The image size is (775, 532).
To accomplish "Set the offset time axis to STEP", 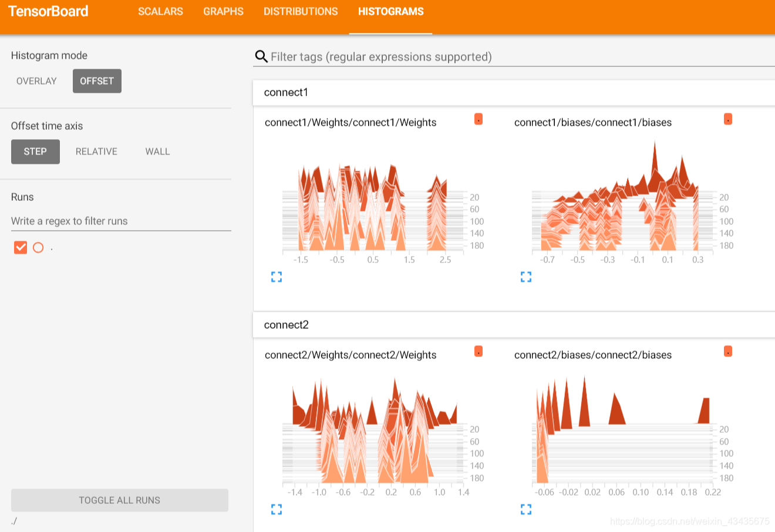I will click(x=35, y=151).
